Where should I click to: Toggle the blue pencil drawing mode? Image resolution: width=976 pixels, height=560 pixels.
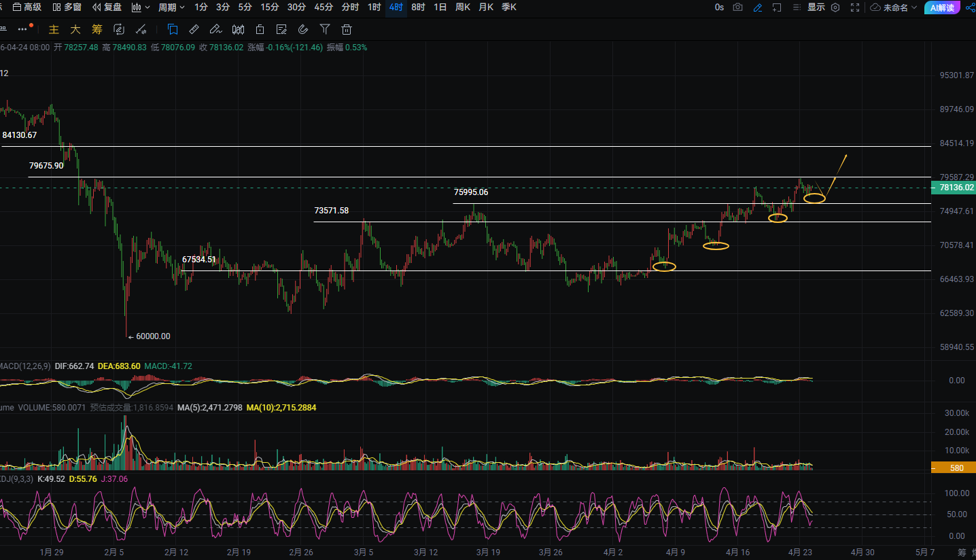758,7
